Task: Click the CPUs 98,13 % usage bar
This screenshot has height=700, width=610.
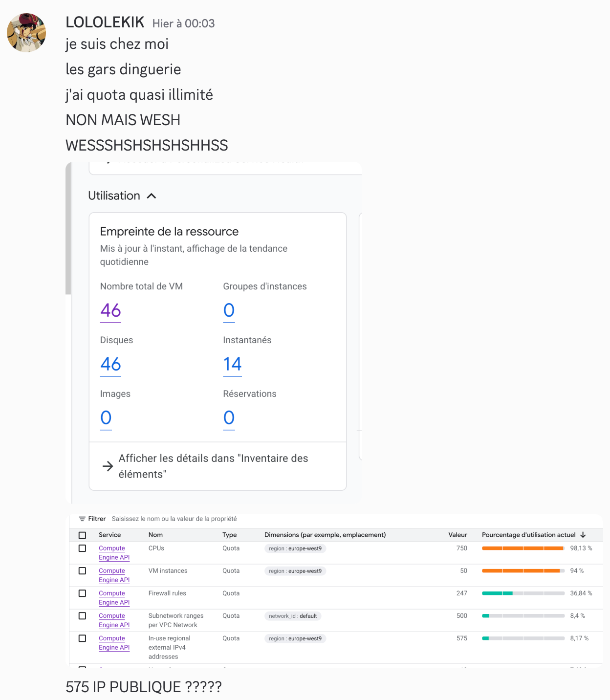Action: pyautogui.click(x=523, y=548)
